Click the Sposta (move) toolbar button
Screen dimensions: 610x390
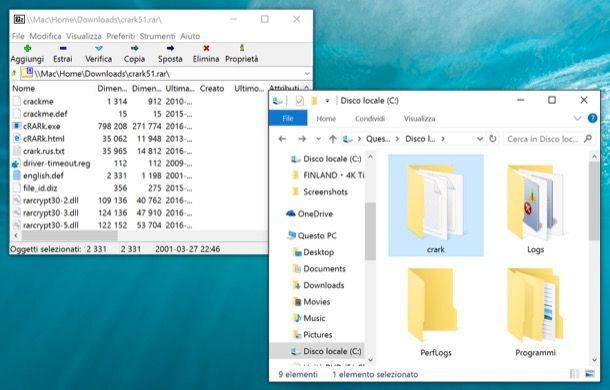[170, 54]
